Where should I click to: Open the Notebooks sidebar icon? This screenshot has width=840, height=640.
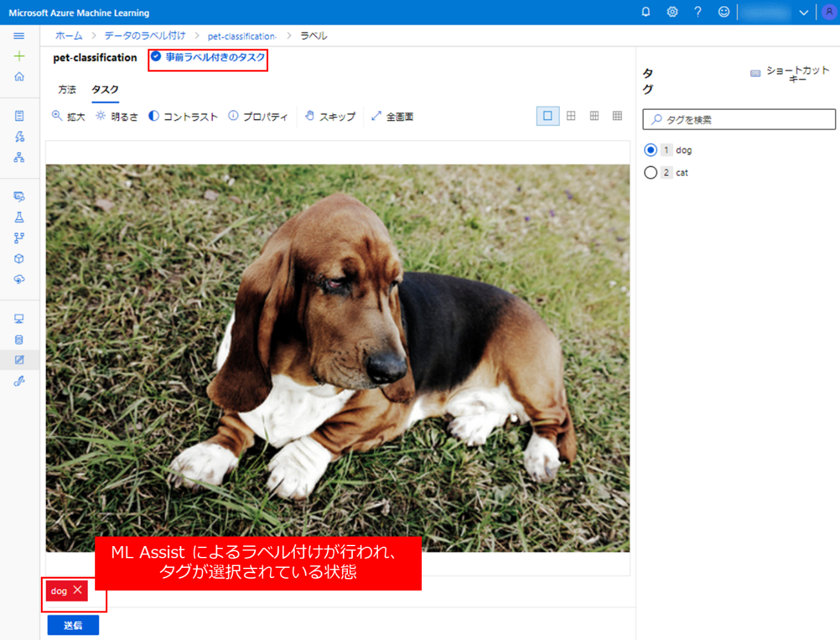point(19,116)
